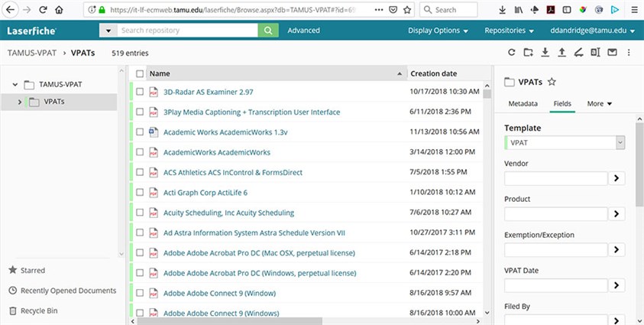
Task: Click arrow button next to Product field
Action: pos(617,213)
